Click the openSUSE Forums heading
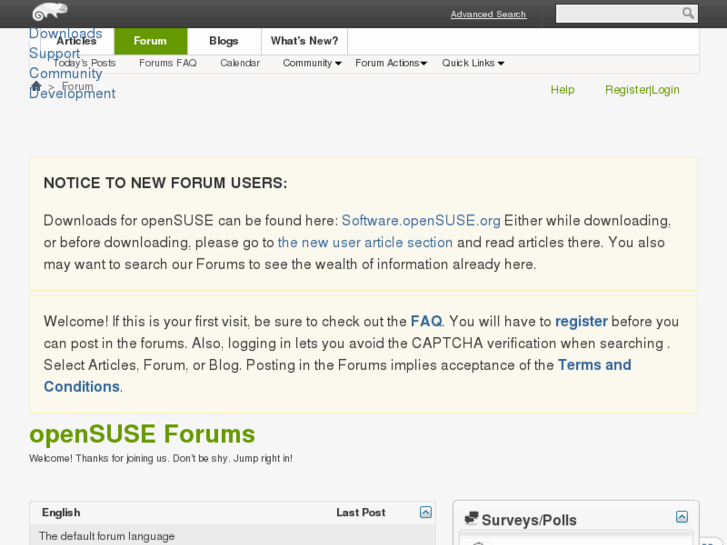Screen dimensions: 727x545 click(x=142, y=434)
